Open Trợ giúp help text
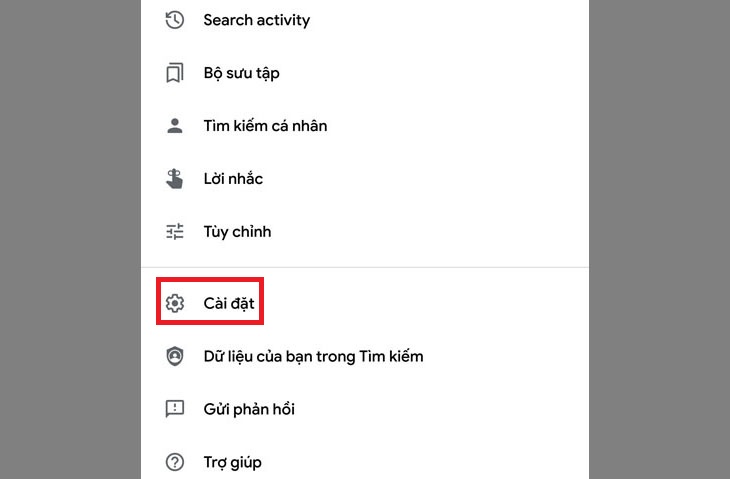This screenshot has width=730, height=479. (x=232, y=462)
